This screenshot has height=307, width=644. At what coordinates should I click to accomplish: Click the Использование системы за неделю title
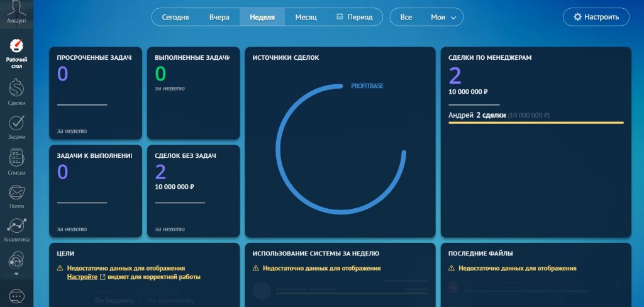[x=316, y=254]
